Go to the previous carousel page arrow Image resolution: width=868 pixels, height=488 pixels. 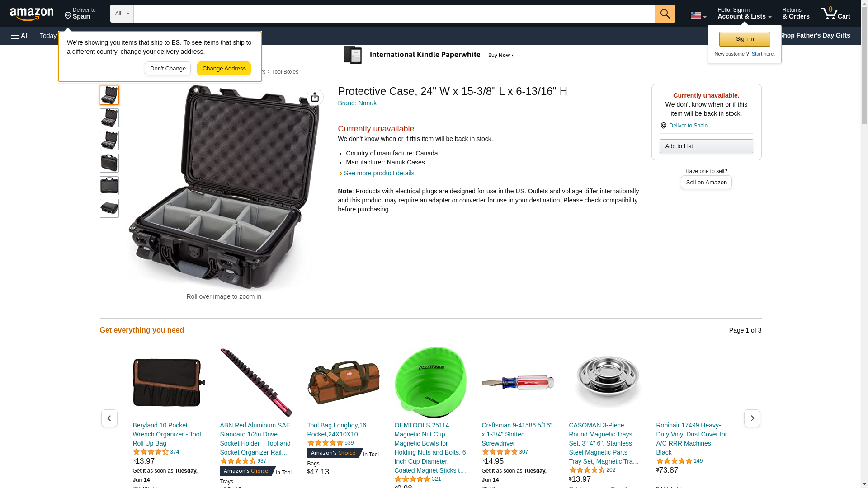[x=109, y=418]
